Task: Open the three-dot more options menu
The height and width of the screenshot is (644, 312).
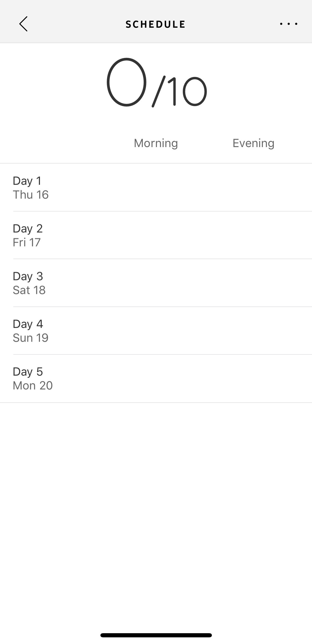Action: [289, 24]
